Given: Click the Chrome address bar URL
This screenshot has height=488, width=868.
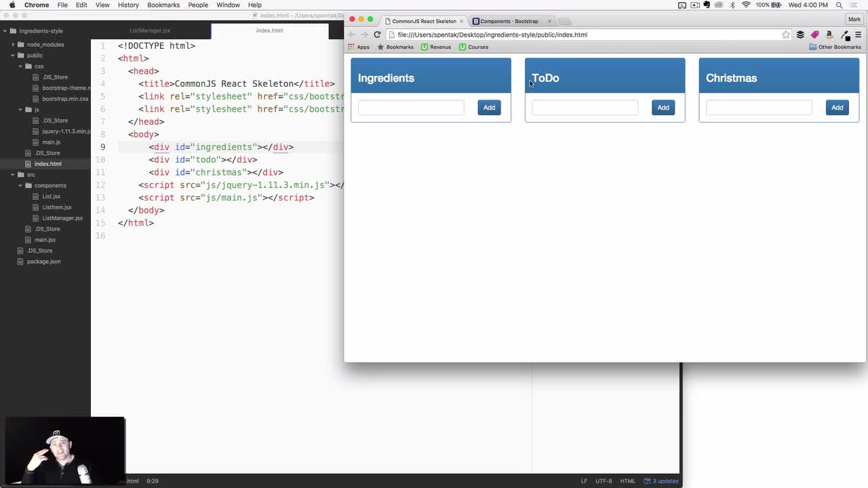Looking at the screenshot, I should (492, 35).
